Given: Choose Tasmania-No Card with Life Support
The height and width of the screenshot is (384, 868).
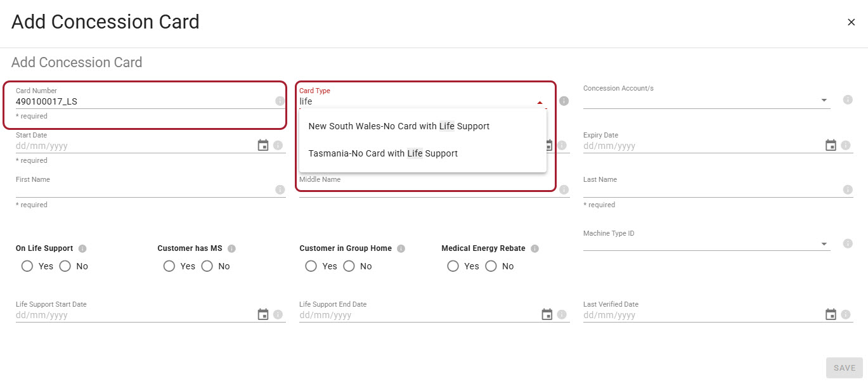Looking at the screenshot, I should tap(423, 153).
